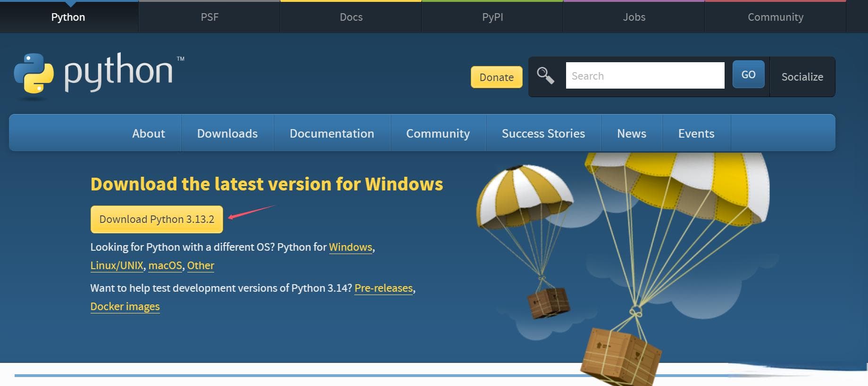This screenshot has height=386, width=868.
Task: Open the Jobs top tab
Action: tap(634, 17)
